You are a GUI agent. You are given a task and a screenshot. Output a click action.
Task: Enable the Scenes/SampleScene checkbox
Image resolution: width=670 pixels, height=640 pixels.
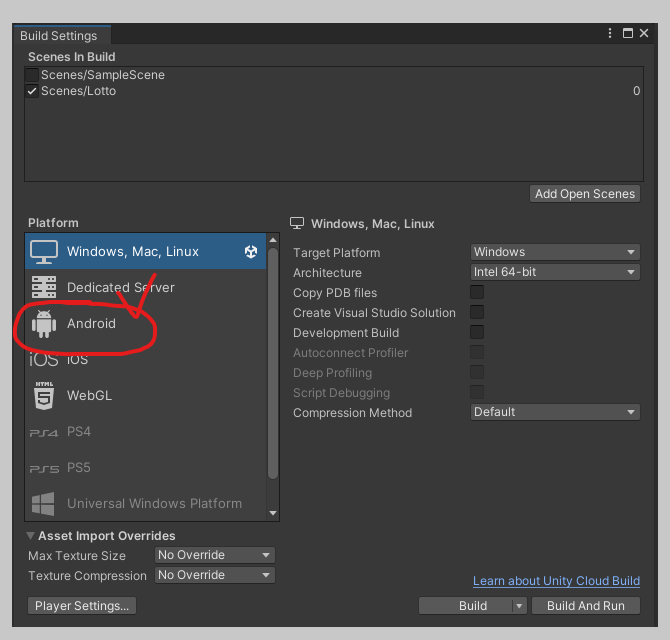click(x=32, y=75)
